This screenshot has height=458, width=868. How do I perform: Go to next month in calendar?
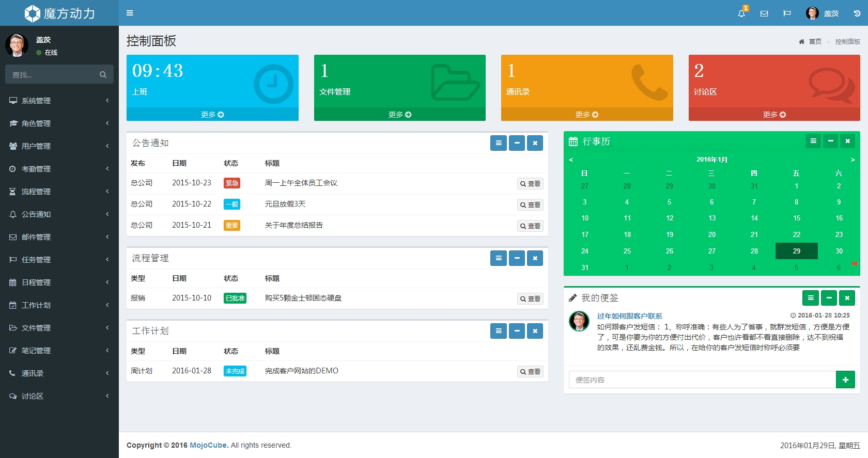[853, 160]
